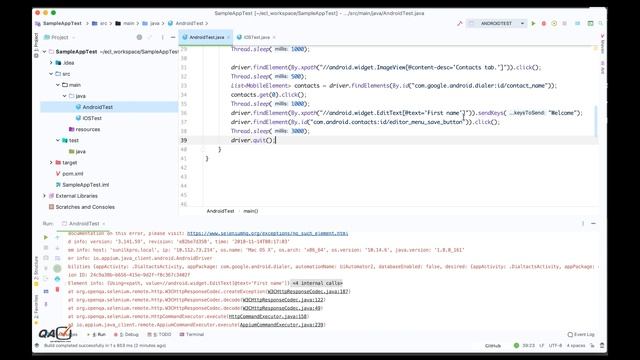Click the pom.xml Maven file icon

click(58, 173)
